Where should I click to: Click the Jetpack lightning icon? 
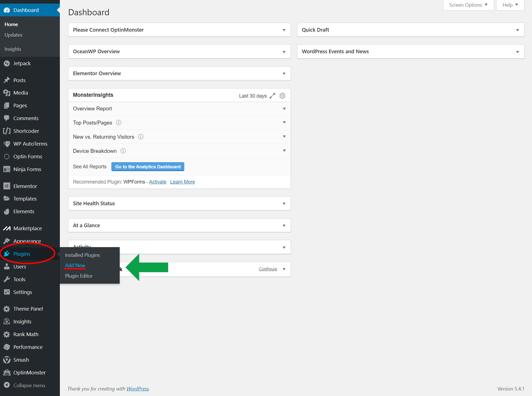7,64
